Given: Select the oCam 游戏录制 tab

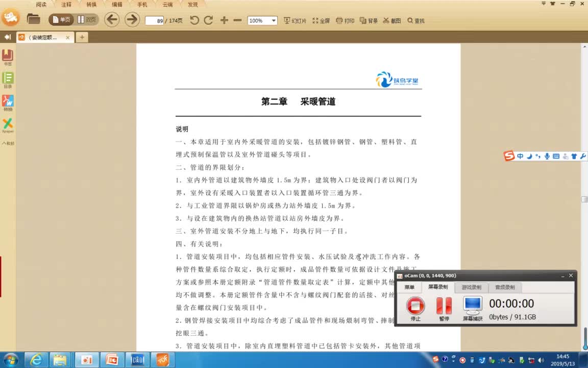Looking at the screenshot, I should point(472,287).
